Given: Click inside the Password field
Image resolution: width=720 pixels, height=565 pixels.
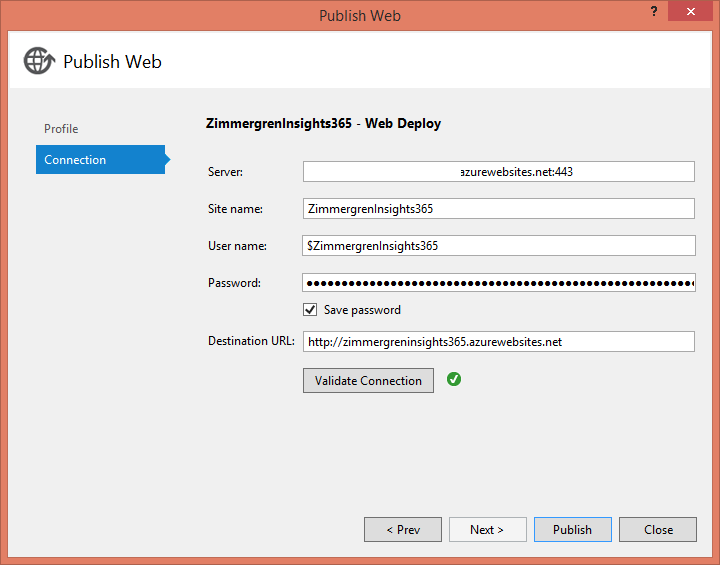Looking at the screenshot, I should click(x=498, y=283).
